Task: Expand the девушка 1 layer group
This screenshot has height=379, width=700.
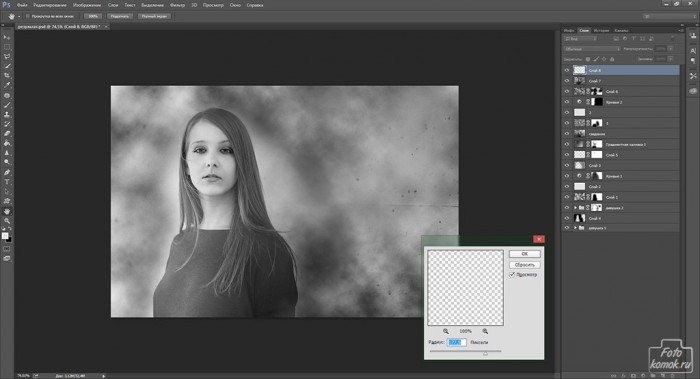Action: pyautogui.click(x=575, y=228)
